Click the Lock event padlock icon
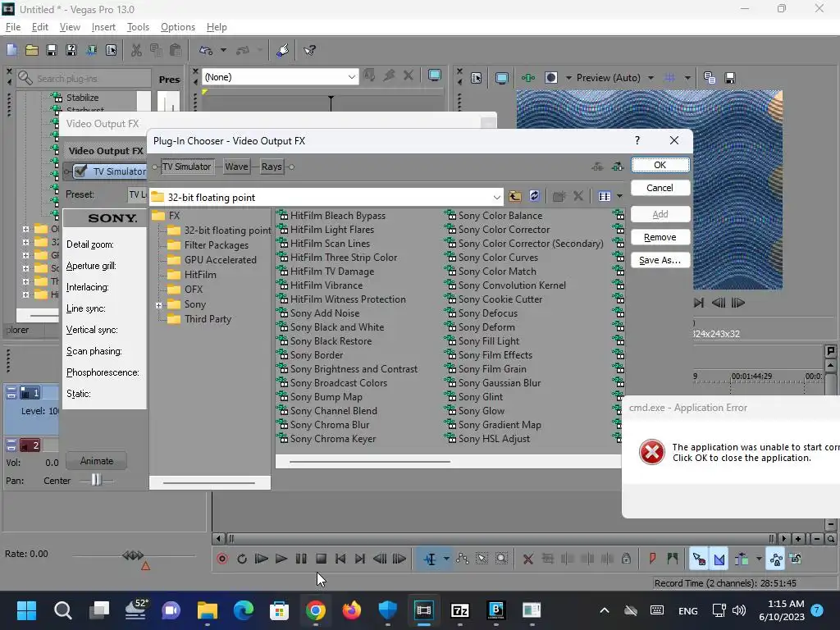The width and height of the screenshot is (840, 630). (626, 559)
